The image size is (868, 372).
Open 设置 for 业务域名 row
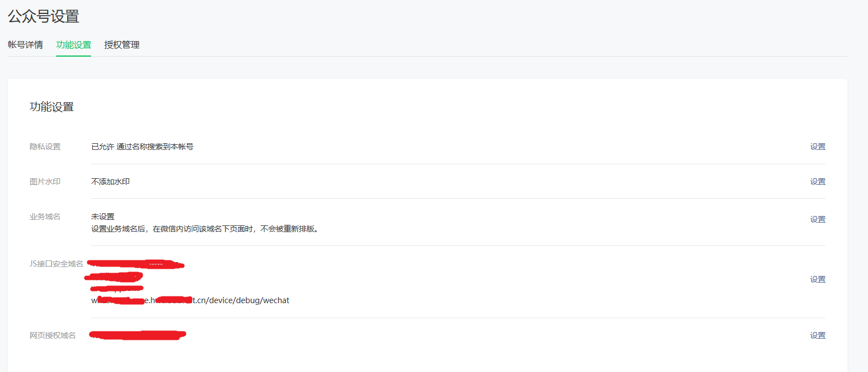[x=817, y=219]
